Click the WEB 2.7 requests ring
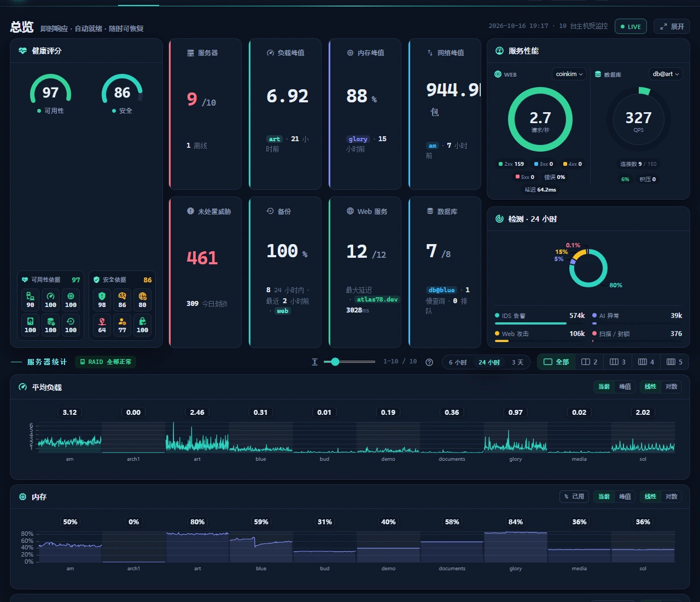 click(x=540, y=119)
